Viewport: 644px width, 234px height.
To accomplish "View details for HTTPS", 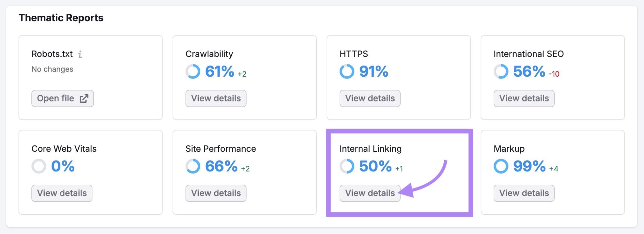I will [x=370, y=98].
